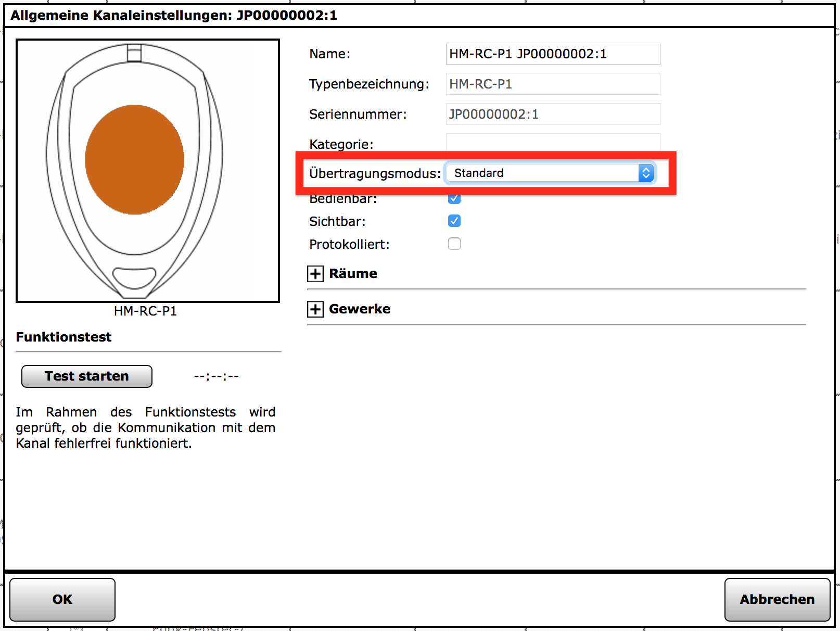This screenshot has width=840, height=631.
Task: Select the Typenbezeichnung field
Action: [553, 84]
